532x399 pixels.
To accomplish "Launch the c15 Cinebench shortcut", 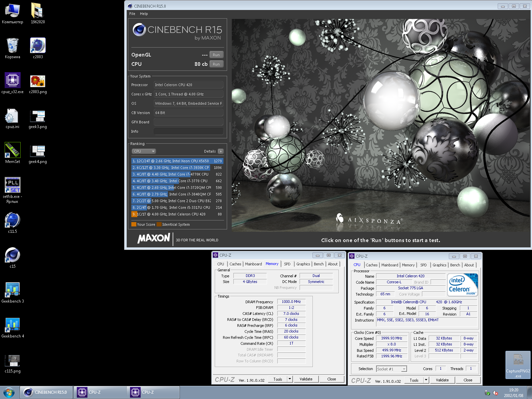I will coord(13,258).
